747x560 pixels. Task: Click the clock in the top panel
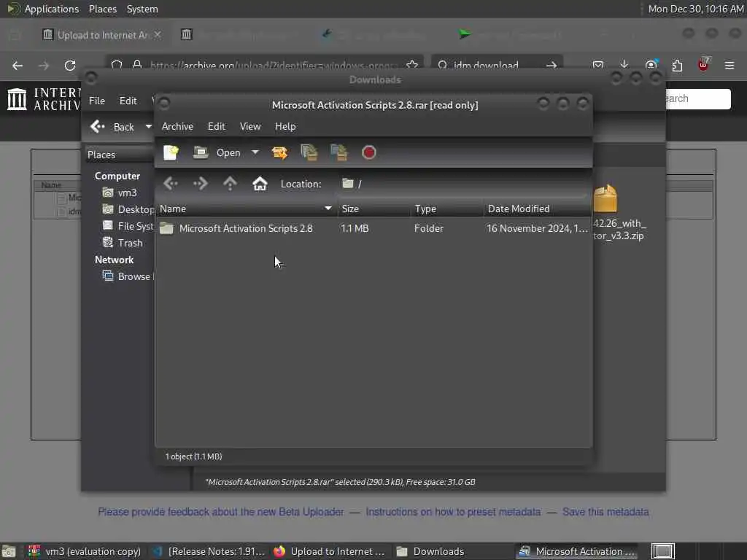tap(696, 9)
